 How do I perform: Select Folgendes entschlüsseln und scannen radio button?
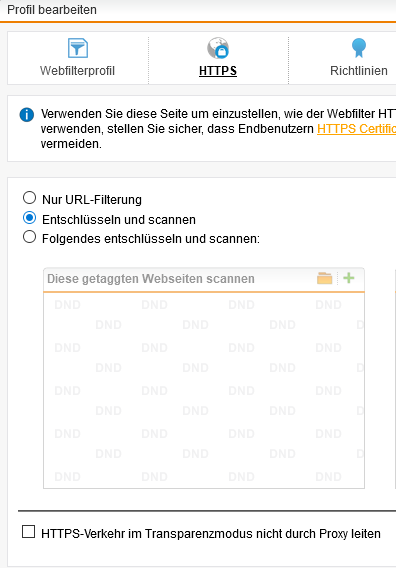pos(29,237)
